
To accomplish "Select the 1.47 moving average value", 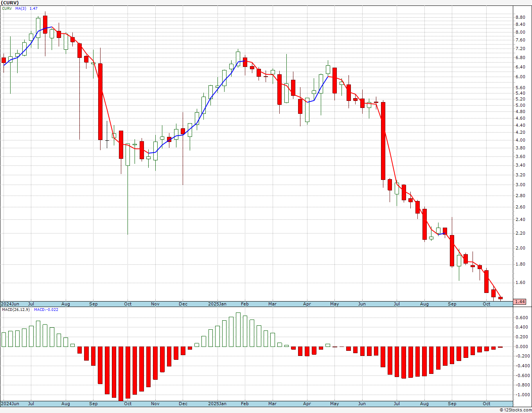I will (x=34, y=9).
